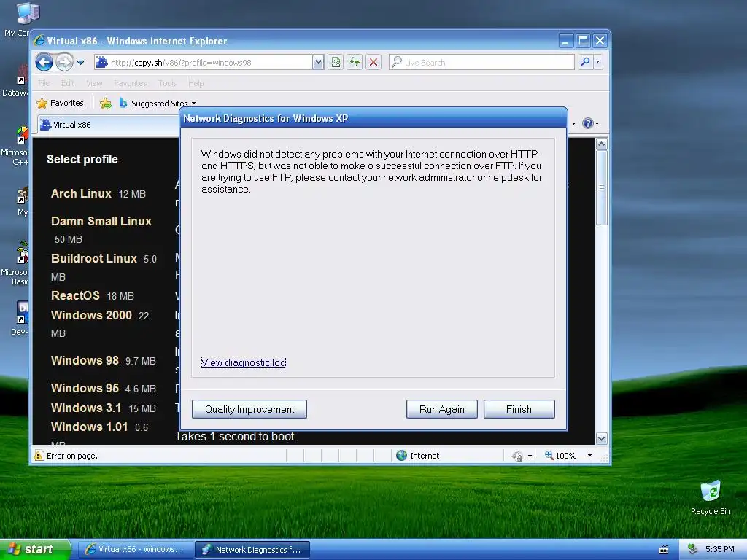This screenshot has height=560, width=747.
Task: Click the keyboard tray icon
Action: coord(664,550)
